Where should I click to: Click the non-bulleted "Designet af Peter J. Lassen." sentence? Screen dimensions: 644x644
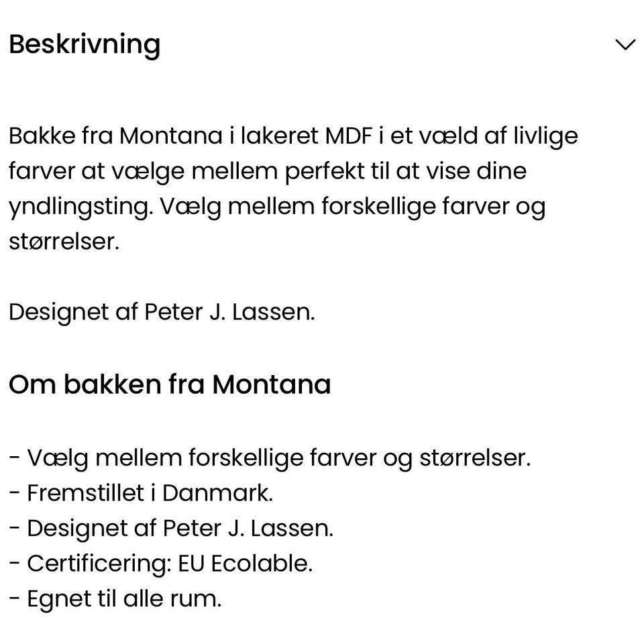point(162,312)
